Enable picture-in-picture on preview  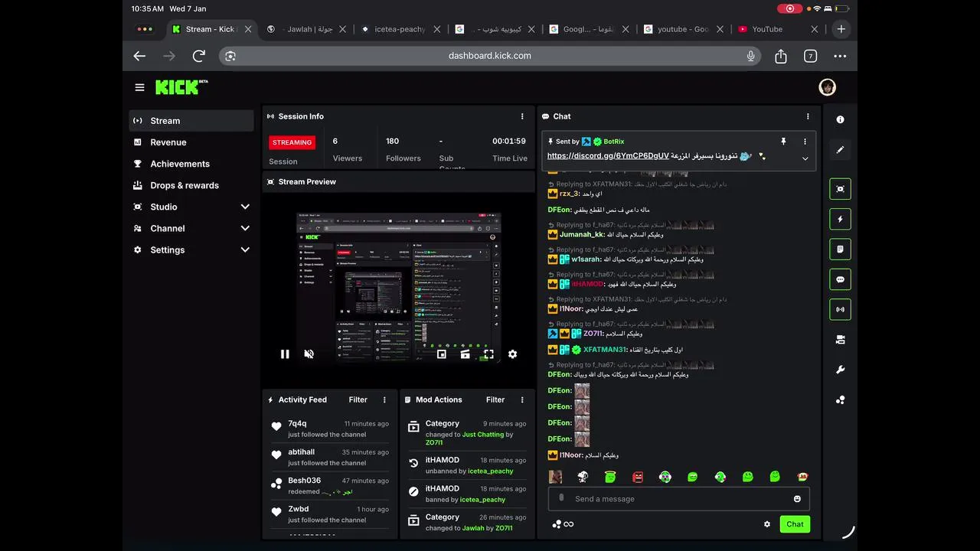coord(442,354)
